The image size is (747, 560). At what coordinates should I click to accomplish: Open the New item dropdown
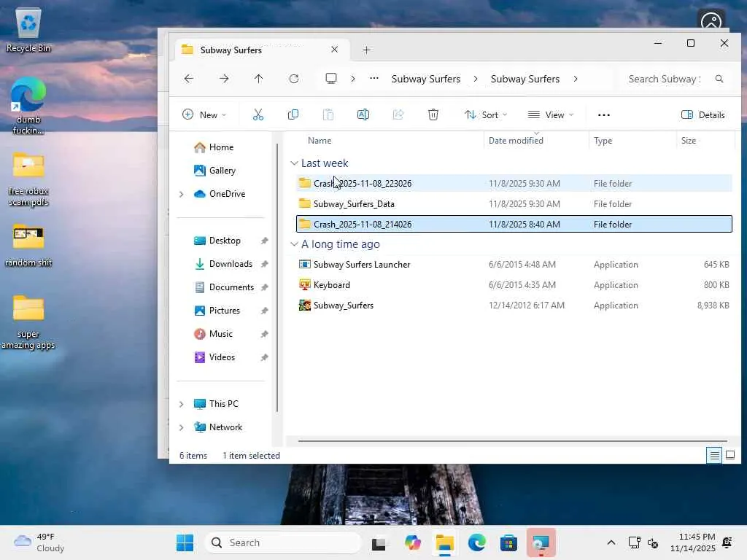point(204,114)
